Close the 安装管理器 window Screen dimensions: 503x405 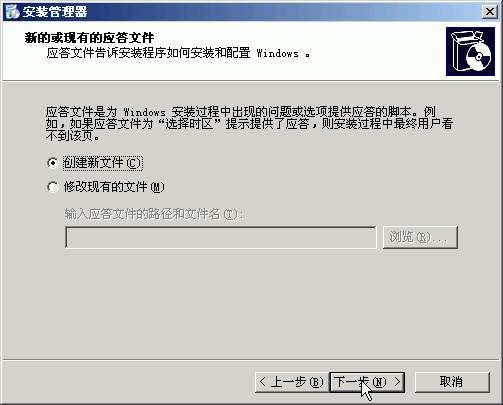click(x=490, y=12)
